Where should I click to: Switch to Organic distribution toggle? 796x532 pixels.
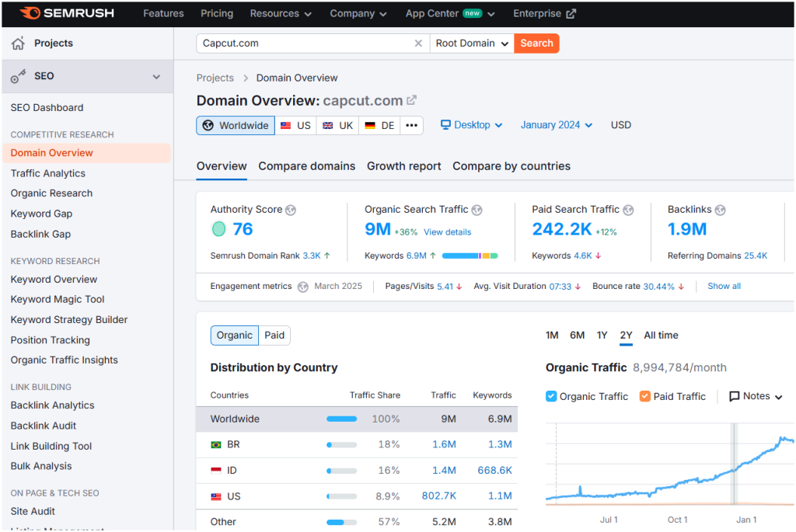coord(235,336)
